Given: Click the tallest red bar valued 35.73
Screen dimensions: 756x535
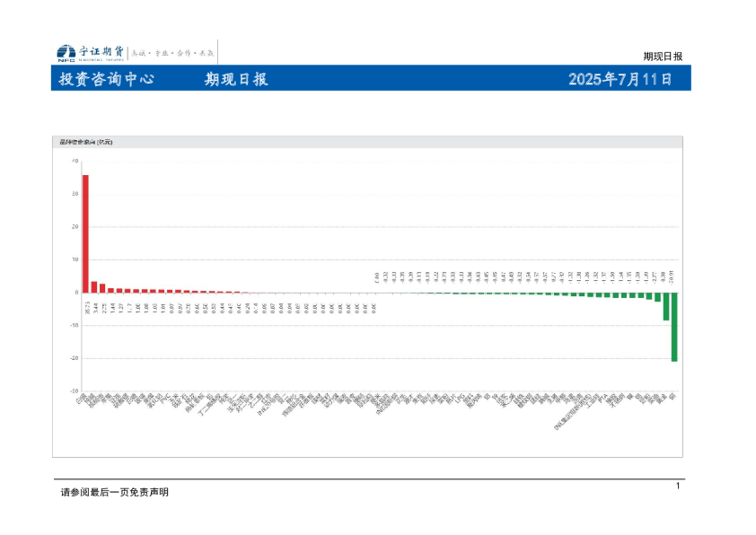Looking at the screenshot, I should click(85, 233).
